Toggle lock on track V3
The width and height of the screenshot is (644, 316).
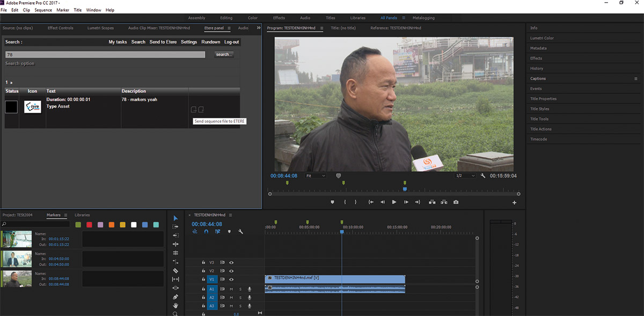[x=203, y=262]
